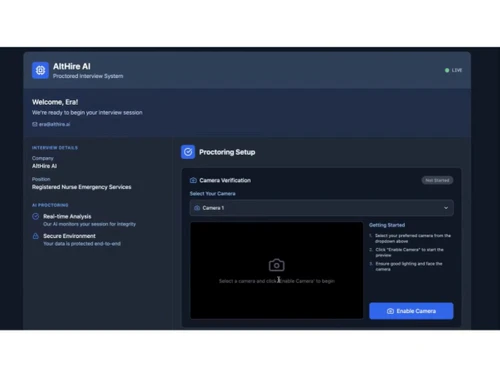Screen dimensions: 500x375
Task: Click the Real-time Analysis check icon
Action: (x=36, y=216)
